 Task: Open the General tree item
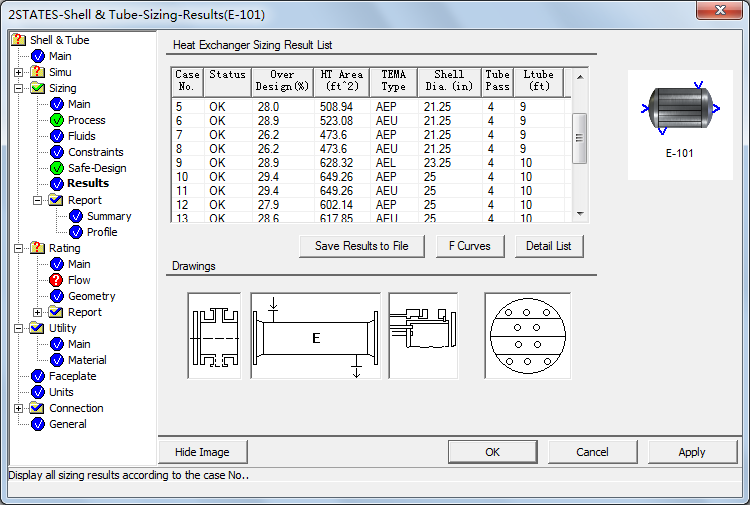pos(68,424)
